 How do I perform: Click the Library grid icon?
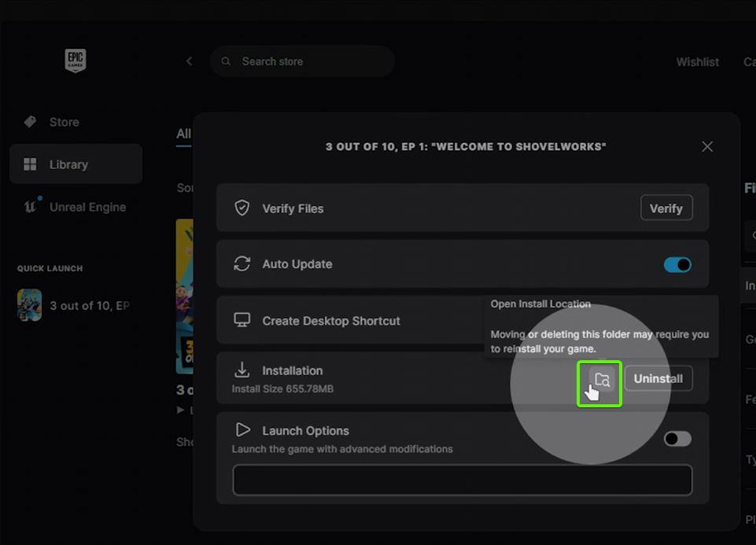(x=30, y=164)
